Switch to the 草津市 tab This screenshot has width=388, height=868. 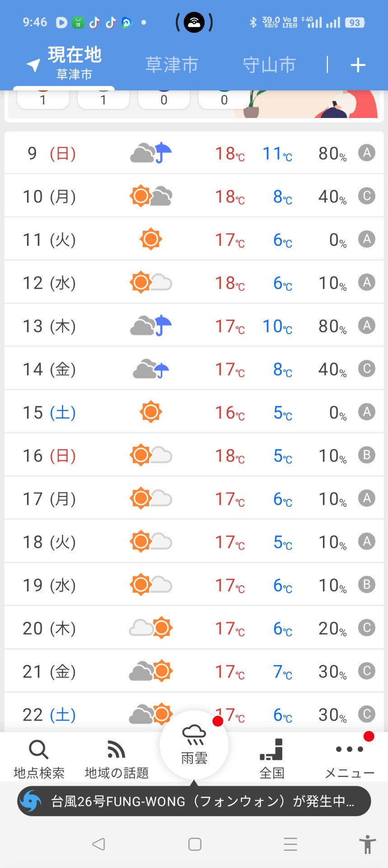[172, 65]
